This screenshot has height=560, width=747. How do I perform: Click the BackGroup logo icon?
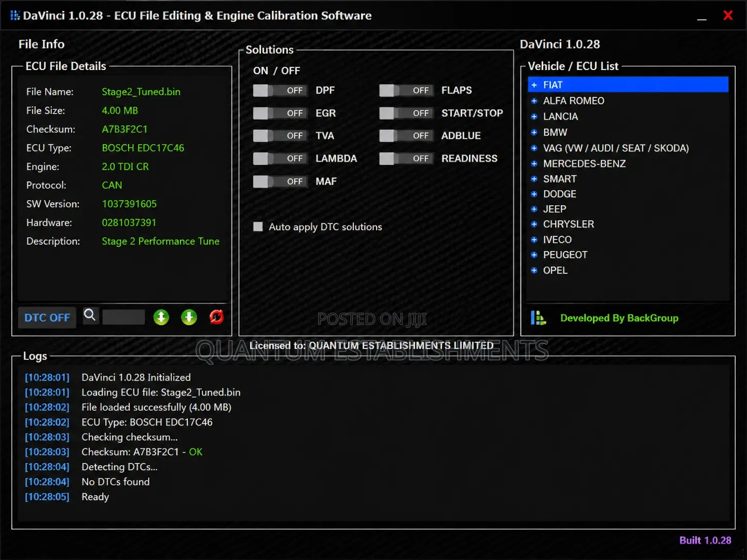click(x=538, y=318)
